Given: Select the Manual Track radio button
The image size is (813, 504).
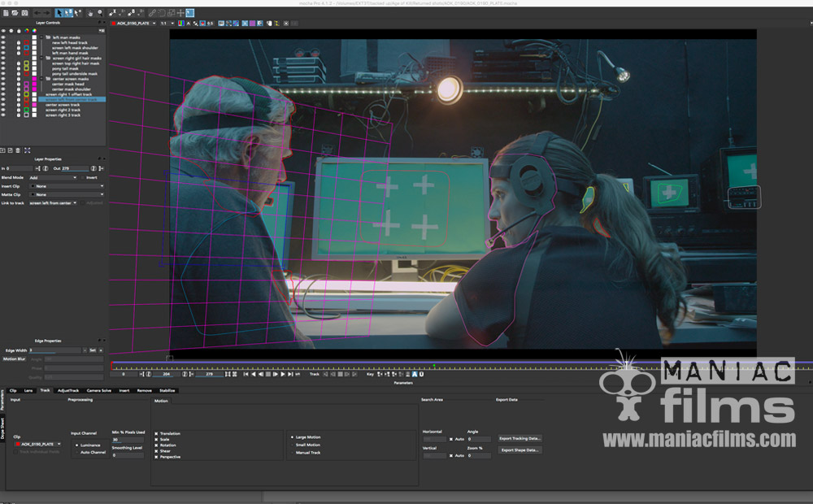Looking at the screenshot, I should click(x=293, y=453).
